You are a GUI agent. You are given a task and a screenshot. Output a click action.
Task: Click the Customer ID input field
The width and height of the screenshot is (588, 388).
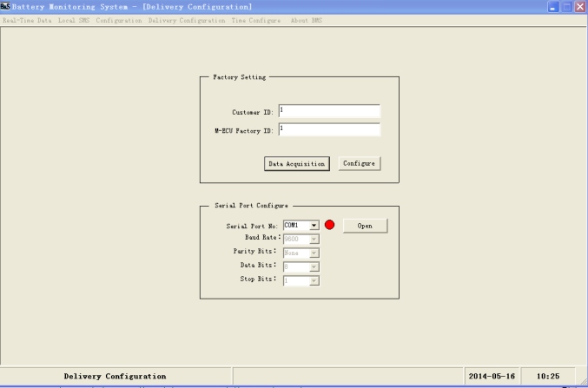tap(329, 111)
